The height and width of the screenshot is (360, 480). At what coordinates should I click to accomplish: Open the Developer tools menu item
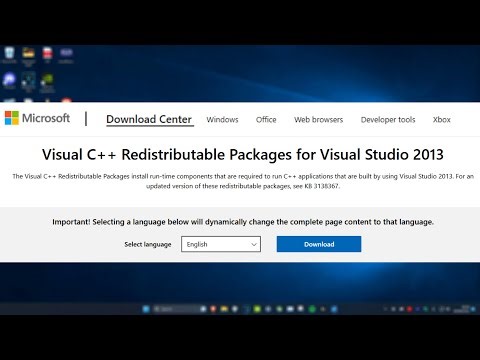click(388, 120)
